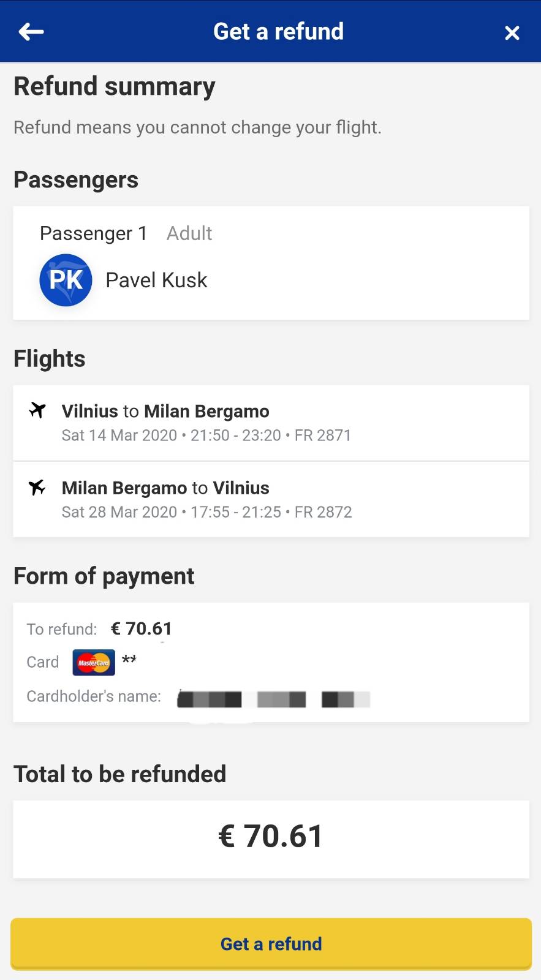Click the Refund summary heading

coord(115,86)
